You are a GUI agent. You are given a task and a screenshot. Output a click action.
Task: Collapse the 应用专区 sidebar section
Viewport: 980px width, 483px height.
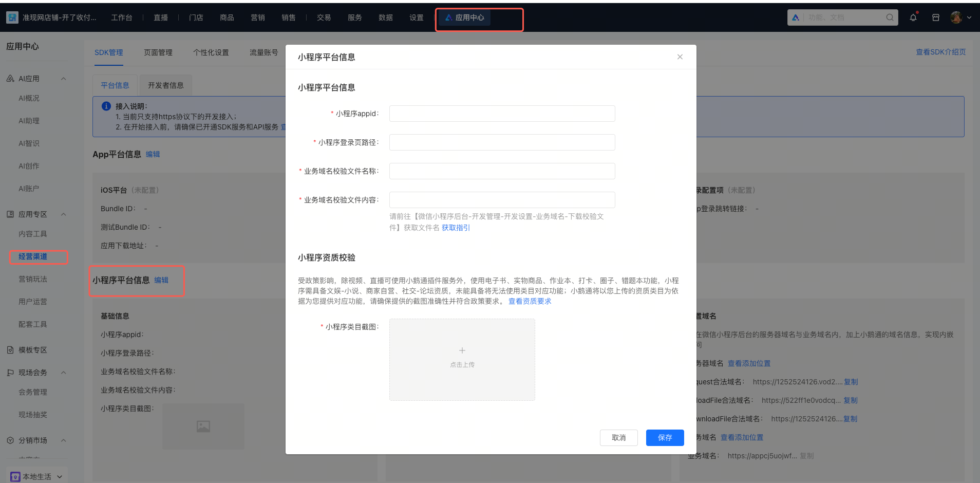64,214
